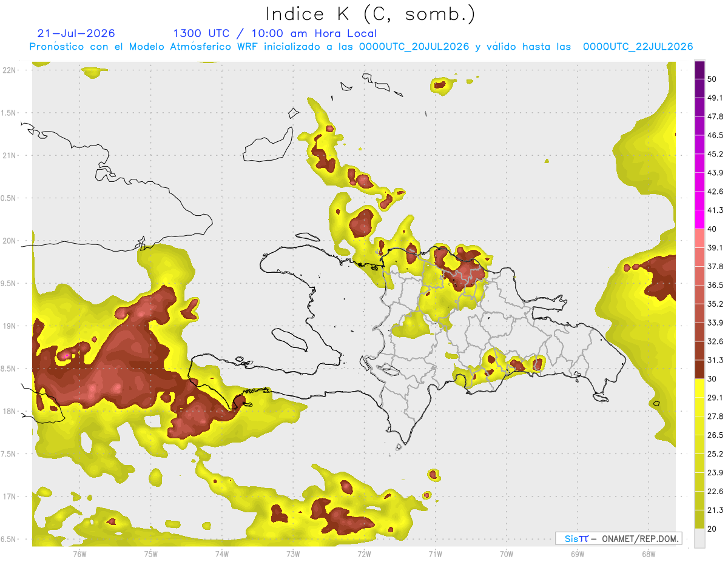
Task: Click the color scale value 39.1
Action: [x=715, y=248]
